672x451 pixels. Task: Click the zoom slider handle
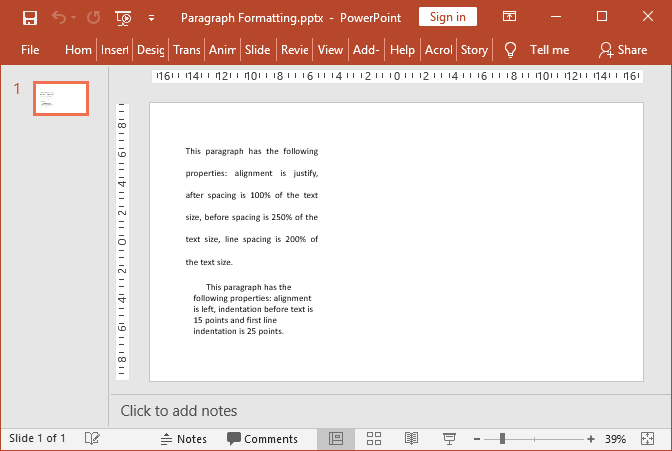coord(502,438)
